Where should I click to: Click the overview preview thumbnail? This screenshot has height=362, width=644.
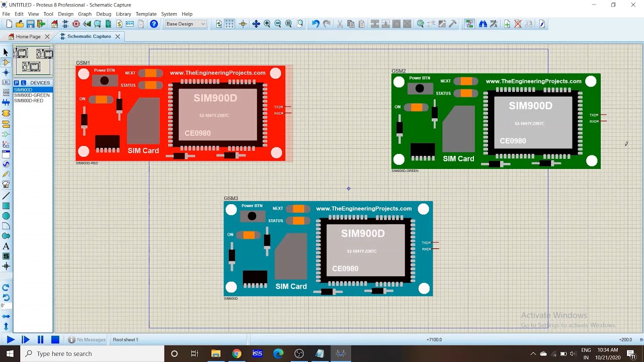click(x=33, y=60)
